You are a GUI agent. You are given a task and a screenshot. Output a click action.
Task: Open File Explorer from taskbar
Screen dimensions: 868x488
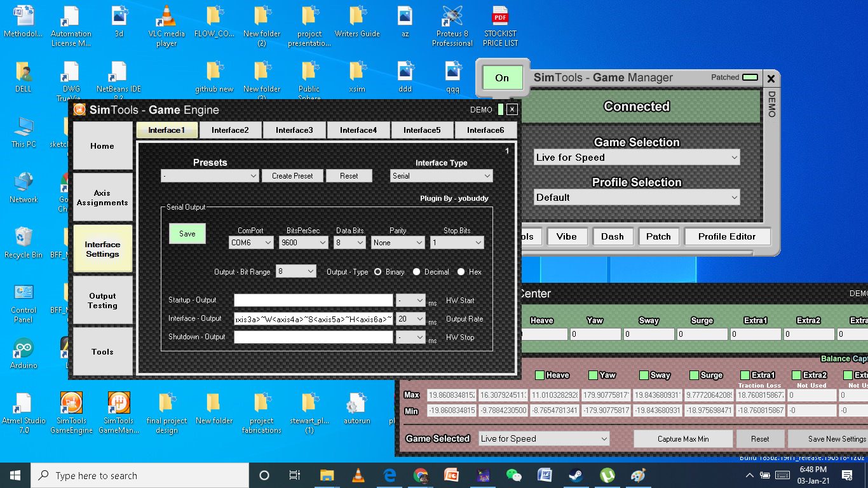327,475
